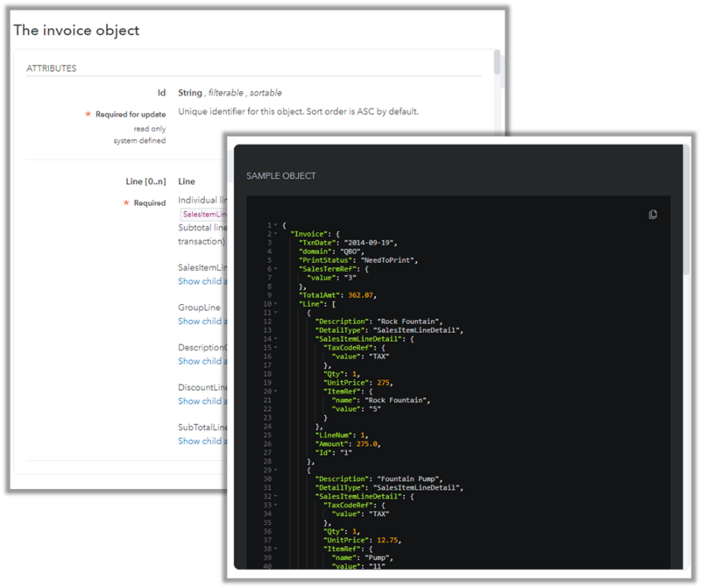Fold the "ItemRef" block at line 38

275,549
